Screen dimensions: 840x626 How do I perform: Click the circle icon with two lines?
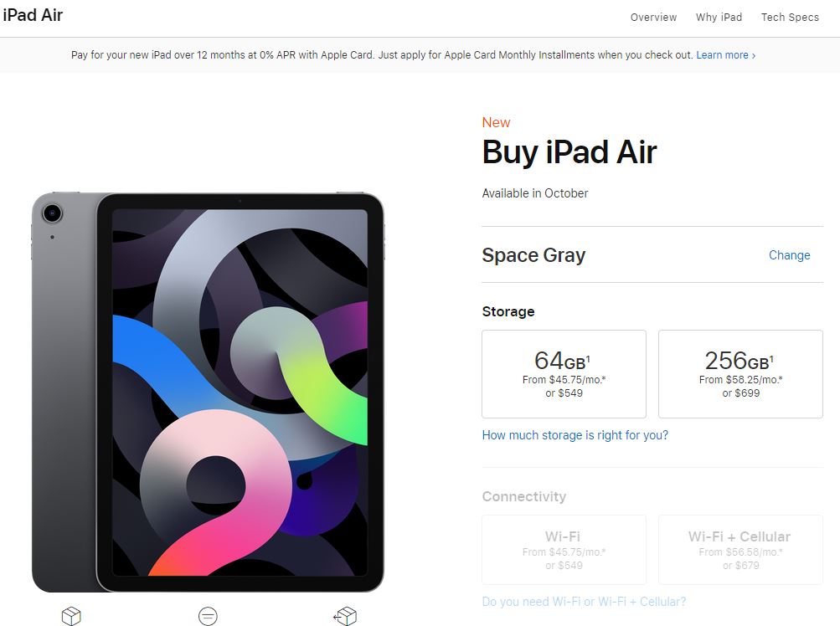click(208, 616)
